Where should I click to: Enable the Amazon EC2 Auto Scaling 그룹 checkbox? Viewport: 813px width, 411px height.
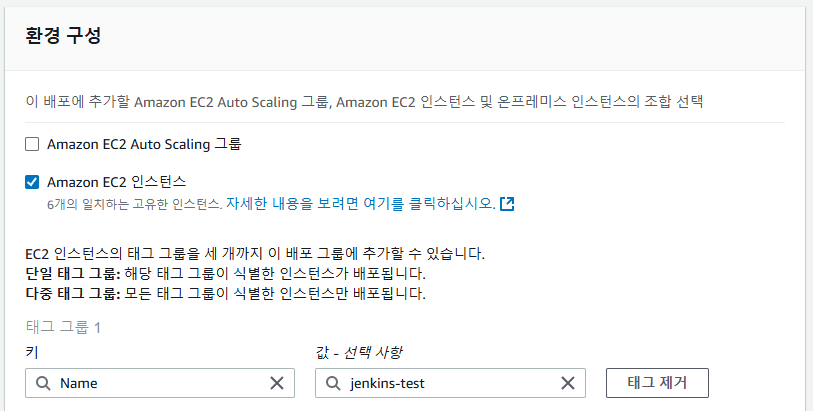[x=32, y=144]
